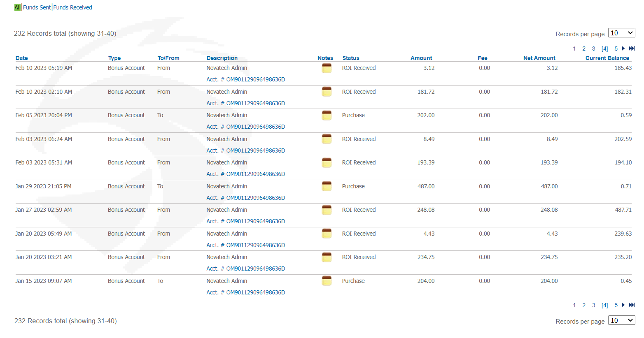Go to page 2 in bottom pagination

click(x=584, y=305)
